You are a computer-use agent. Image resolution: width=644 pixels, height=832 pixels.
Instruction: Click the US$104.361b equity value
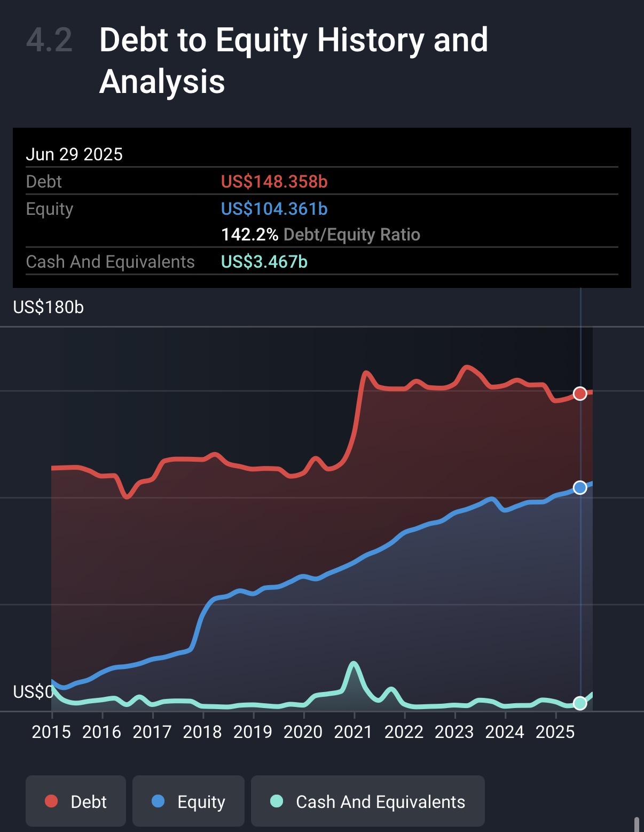[x=274, y=208]
